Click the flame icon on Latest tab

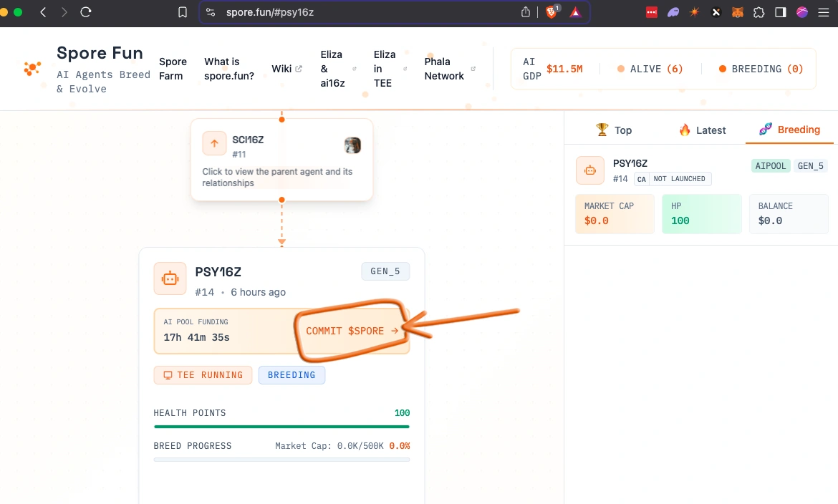[685, 130]
